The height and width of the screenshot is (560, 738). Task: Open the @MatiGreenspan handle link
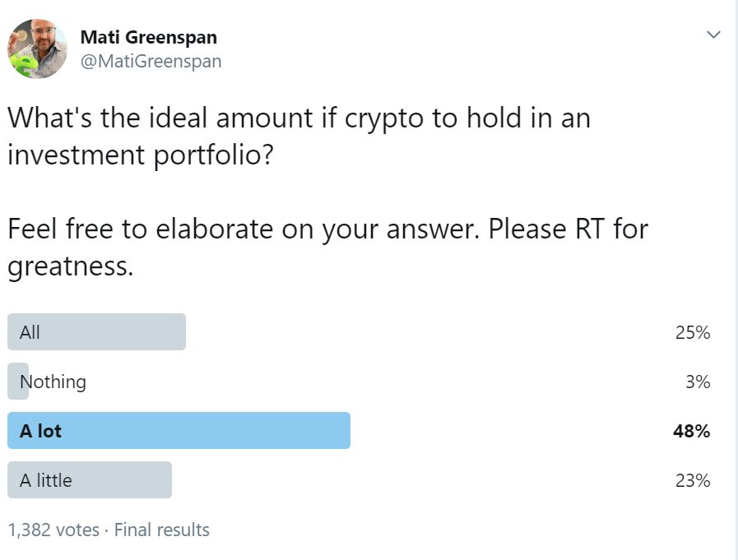(x=151, y=61)
